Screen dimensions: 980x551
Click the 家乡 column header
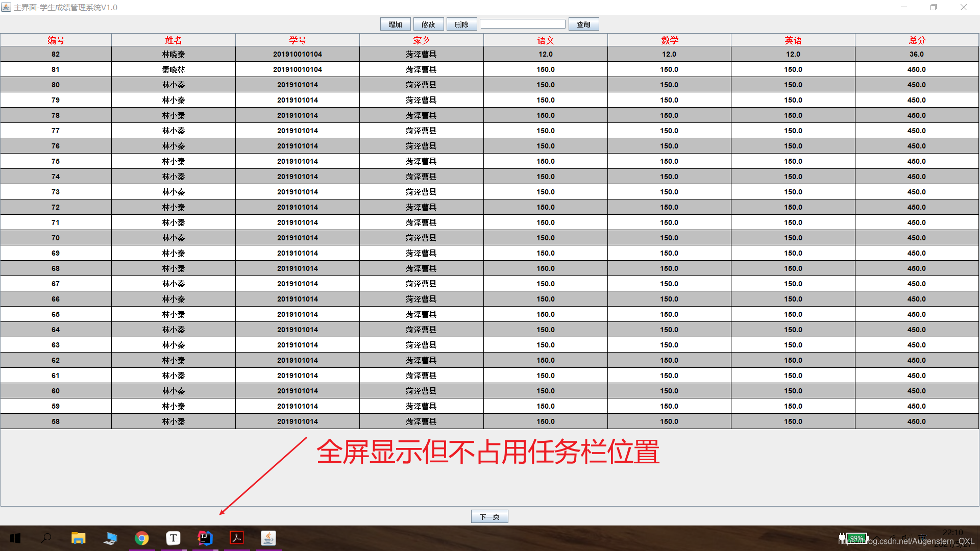coord(421,40)
